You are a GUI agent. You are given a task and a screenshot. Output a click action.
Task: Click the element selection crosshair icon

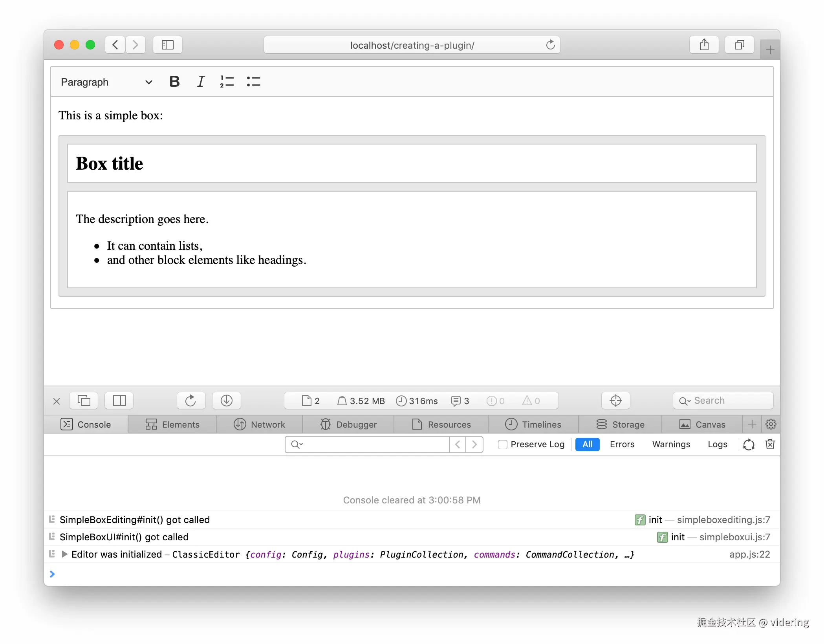click(615, 401)
